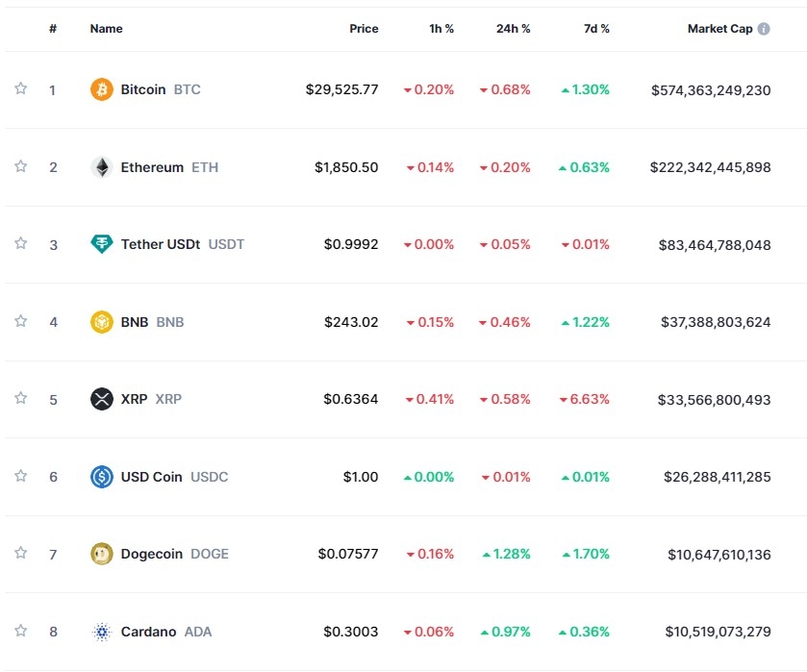Image resolution: width=807 pixels, height=672 pixels.
Task: Click the Dogecoin logo icon
Action: [x=101, y=554]
